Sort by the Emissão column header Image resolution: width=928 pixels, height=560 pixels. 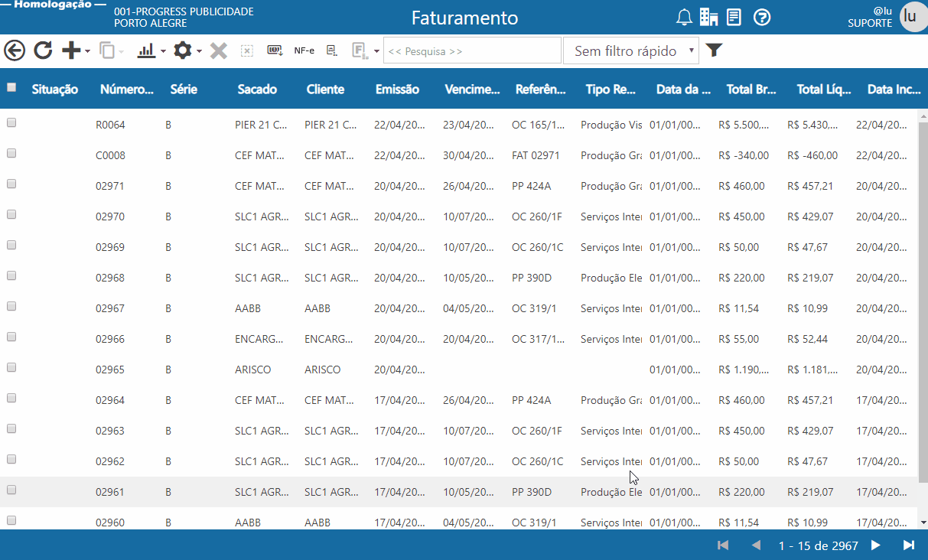[x=397, y=90]
